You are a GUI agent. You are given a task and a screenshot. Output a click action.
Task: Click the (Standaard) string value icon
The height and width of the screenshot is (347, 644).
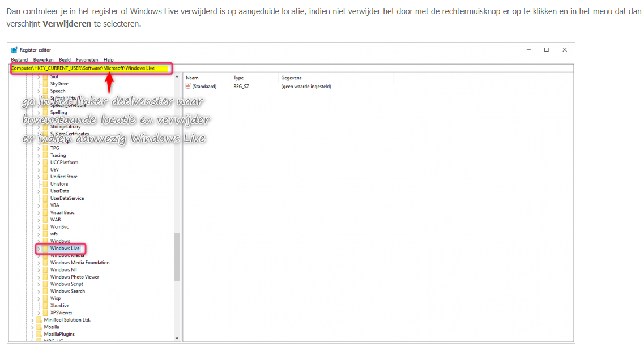tap(188, 86)
